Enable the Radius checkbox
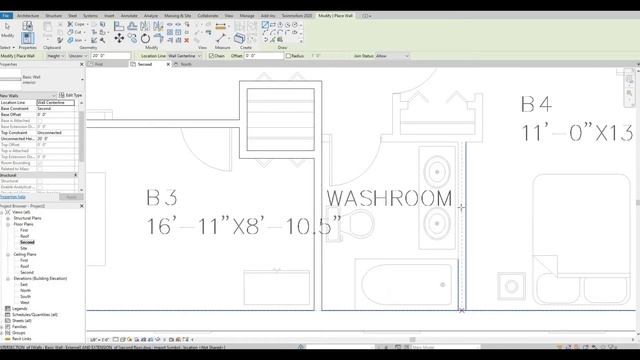The image size is (640, 360). coord(288,56)
